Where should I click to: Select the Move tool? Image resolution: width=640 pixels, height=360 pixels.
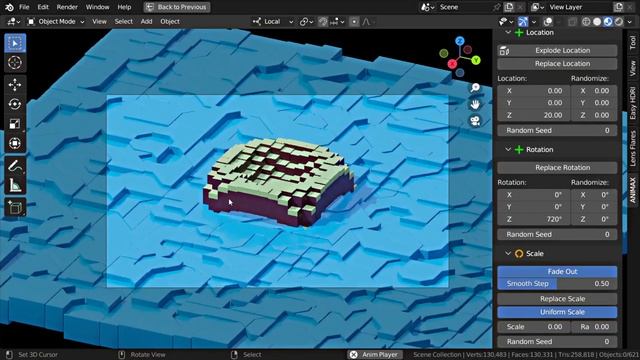pyautogui.click(x=15, y=85)
